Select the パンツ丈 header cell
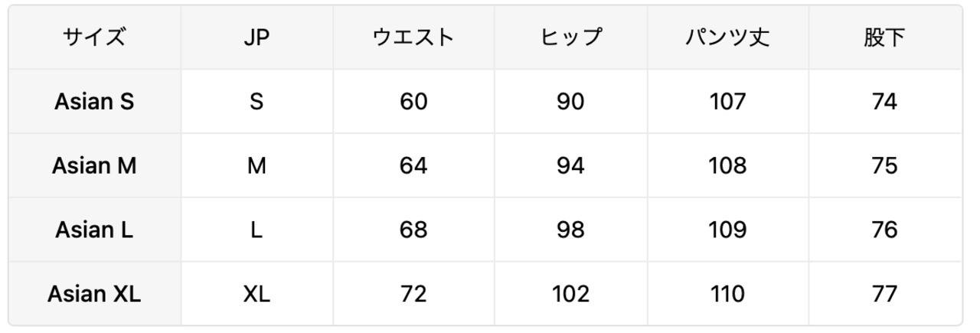This screenshot has width=980, height=333. coord(727,38)
